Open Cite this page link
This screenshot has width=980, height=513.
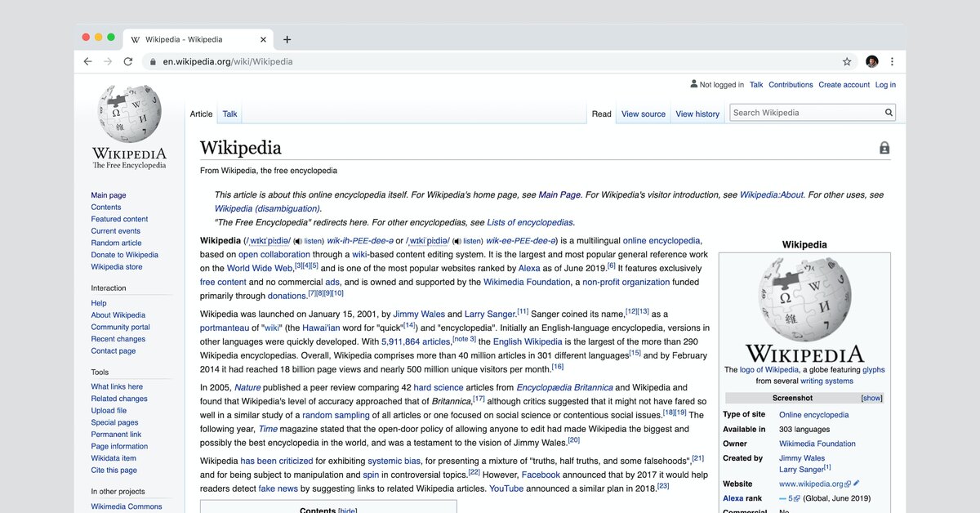coord(114,470)
